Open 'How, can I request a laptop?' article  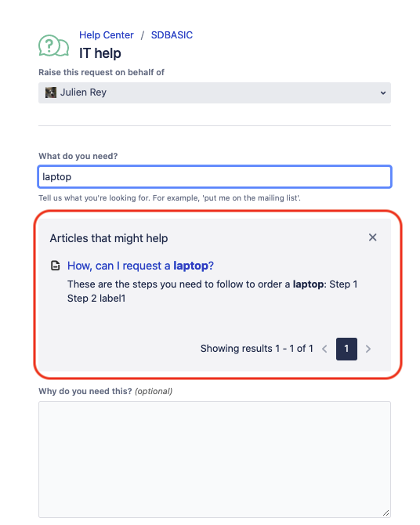pyautogui.click(x=140, y=266)
